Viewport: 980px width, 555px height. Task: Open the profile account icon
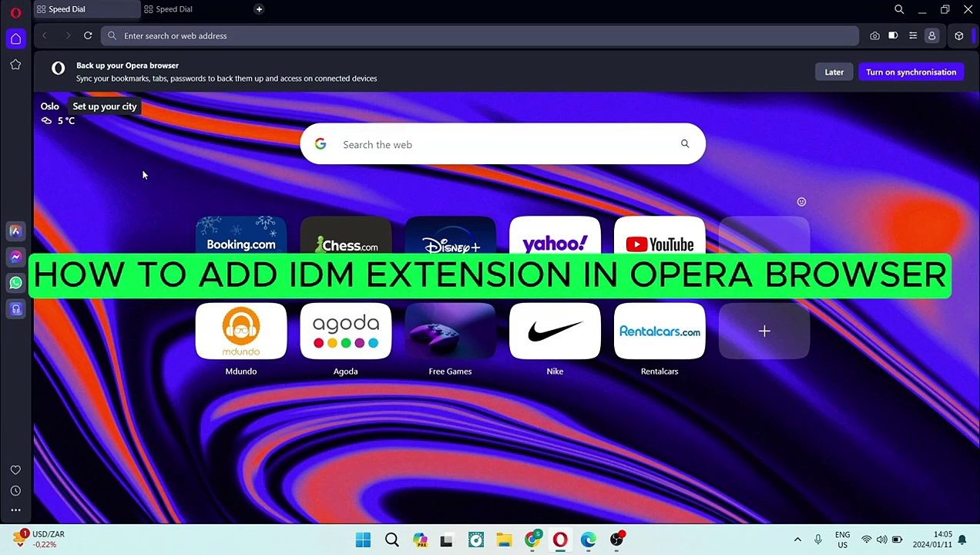[931, 35]
